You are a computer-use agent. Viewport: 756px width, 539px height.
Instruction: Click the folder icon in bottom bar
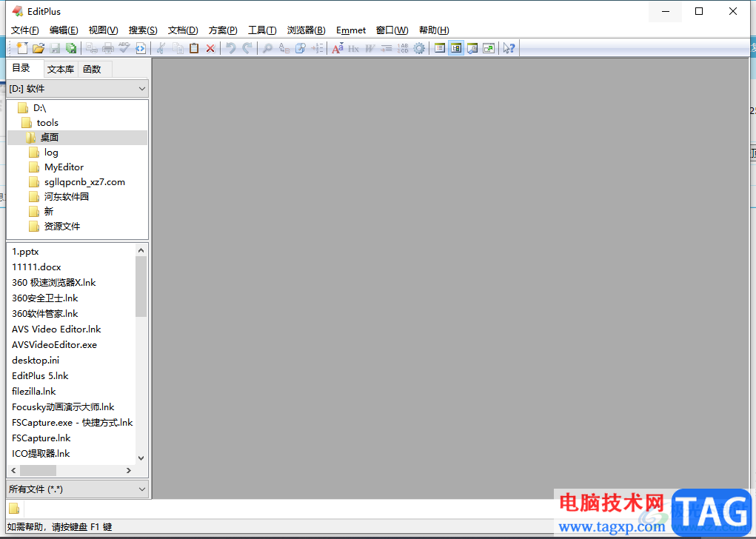click(x=14, y=508)
